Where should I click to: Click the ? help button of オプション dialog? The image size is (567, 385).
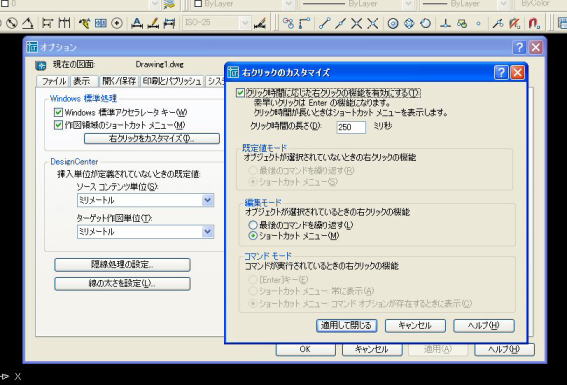click(519, 47)
